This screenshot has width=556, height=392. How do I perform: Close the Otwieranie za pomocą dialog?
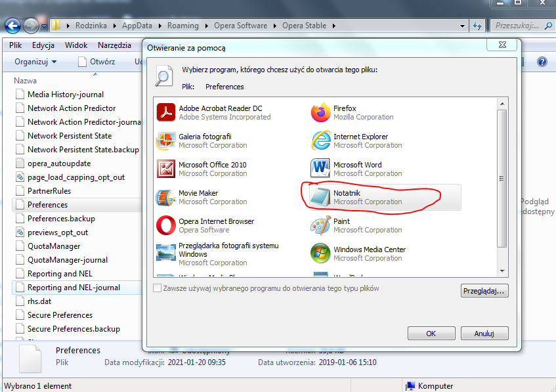tap(502, 45)
